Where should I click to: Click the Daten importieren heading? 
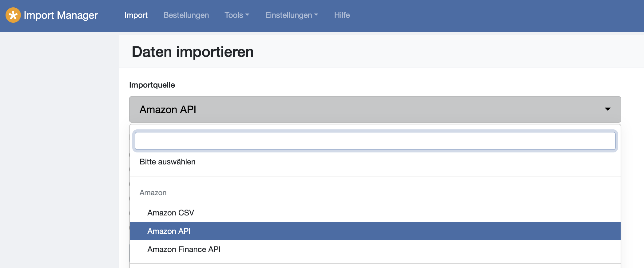coord(193,52)
